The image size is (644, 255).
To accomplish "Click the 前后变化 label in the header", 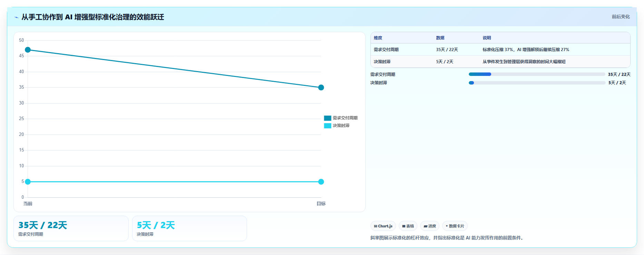I will (x=621, y=17).
